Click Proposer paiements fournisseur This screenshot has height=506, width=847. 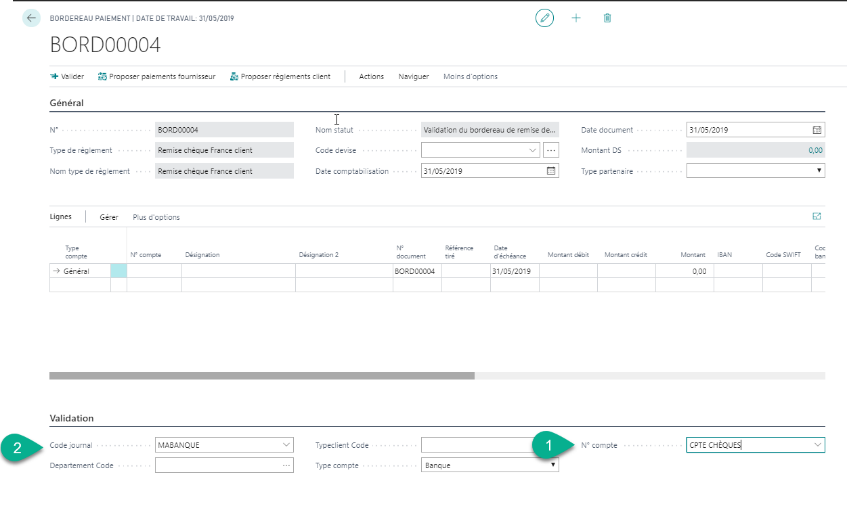158,76
